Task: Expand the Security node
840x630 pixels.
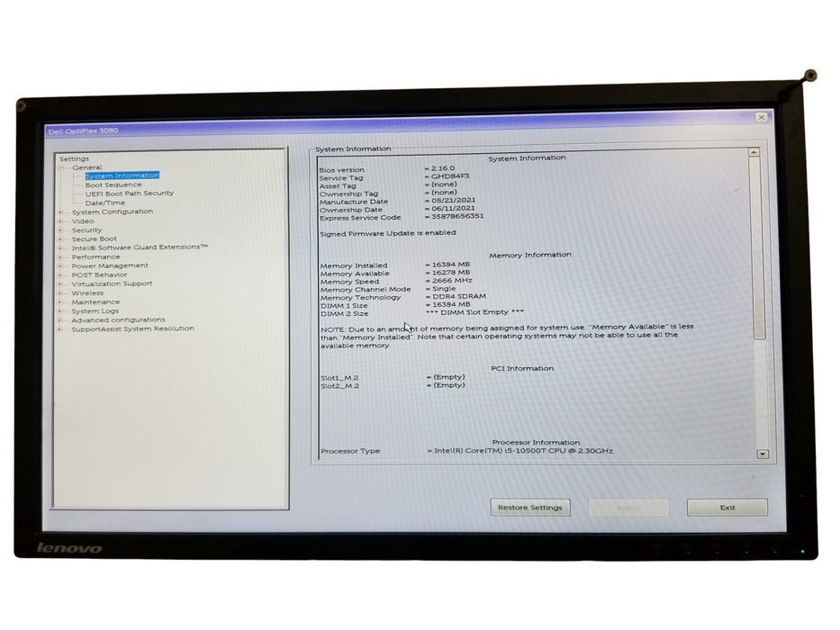Action: [60, 230]
